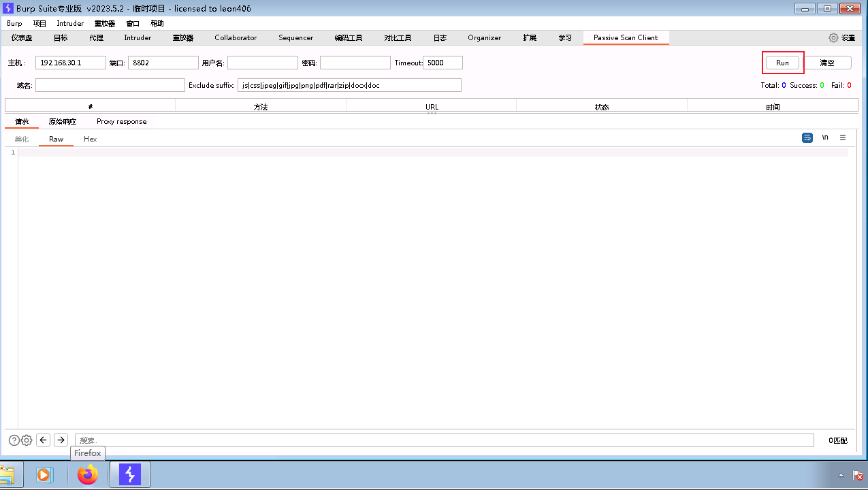This screenshot has width=868, height=490.
Task: Open the 设置 settings gear
Action: 841,38
